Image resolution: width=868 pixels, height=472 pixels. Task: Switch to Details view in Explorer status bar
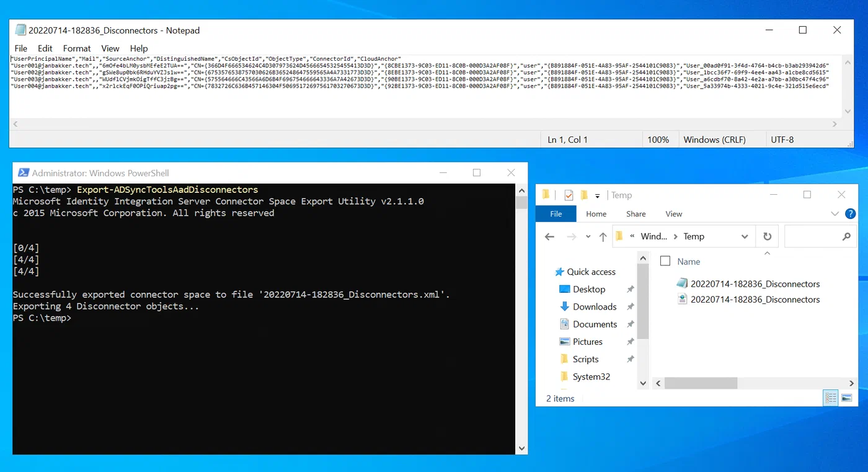831,398
